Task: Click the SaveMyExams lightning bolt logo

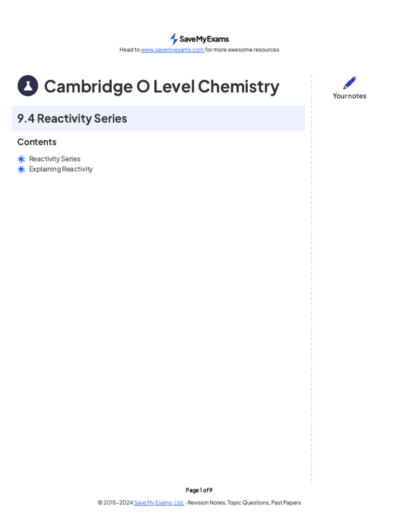Action: coord(174,39)
